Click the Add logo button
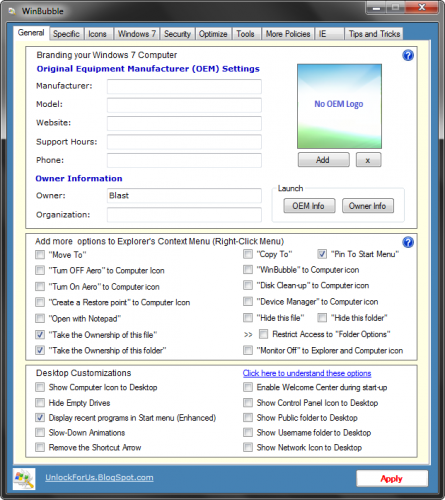 tap(323, 160)
